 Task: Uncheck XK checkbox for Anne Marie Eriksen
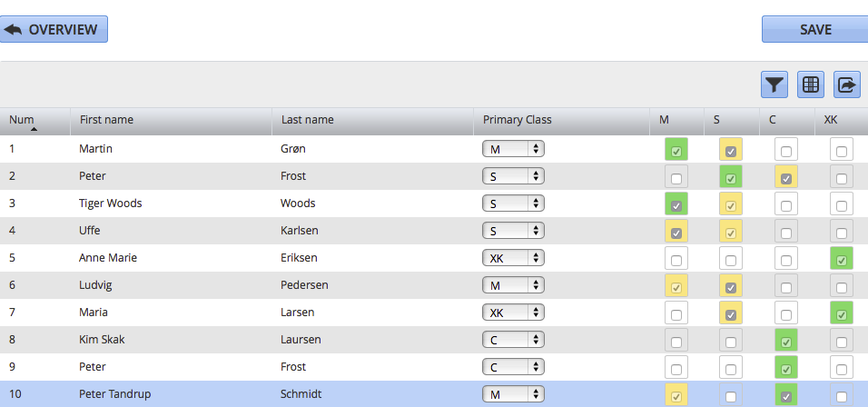(842, 260)
